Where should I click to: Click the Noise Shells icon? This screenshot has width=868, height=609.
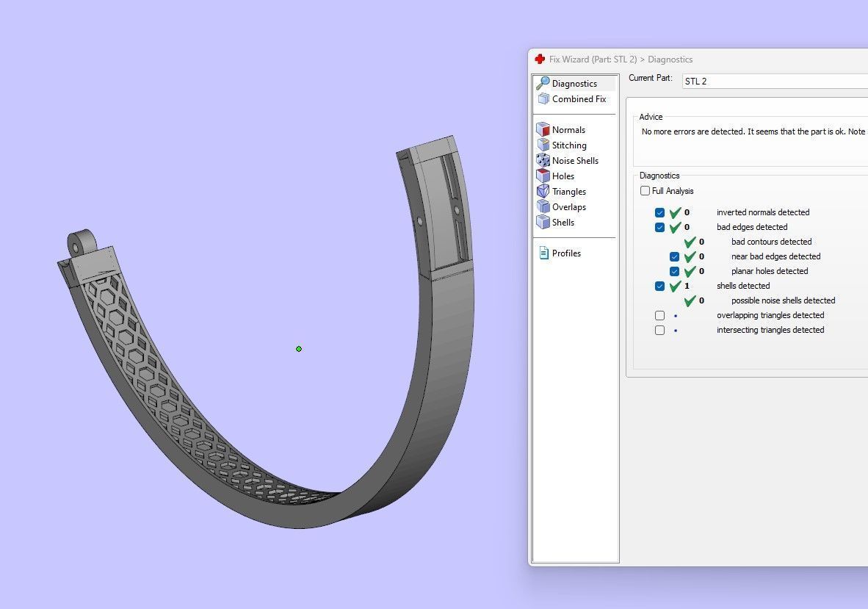pyautogui.click(x=543, y=161)
